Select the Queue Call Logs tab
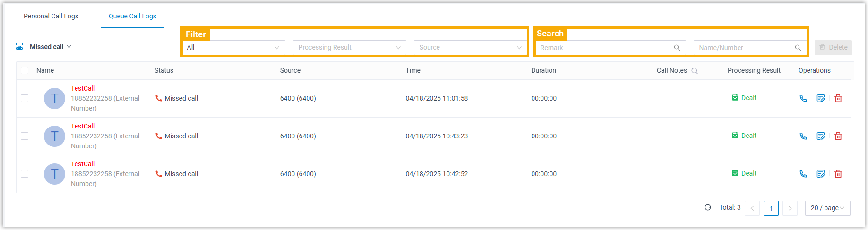 coord(132,16)
